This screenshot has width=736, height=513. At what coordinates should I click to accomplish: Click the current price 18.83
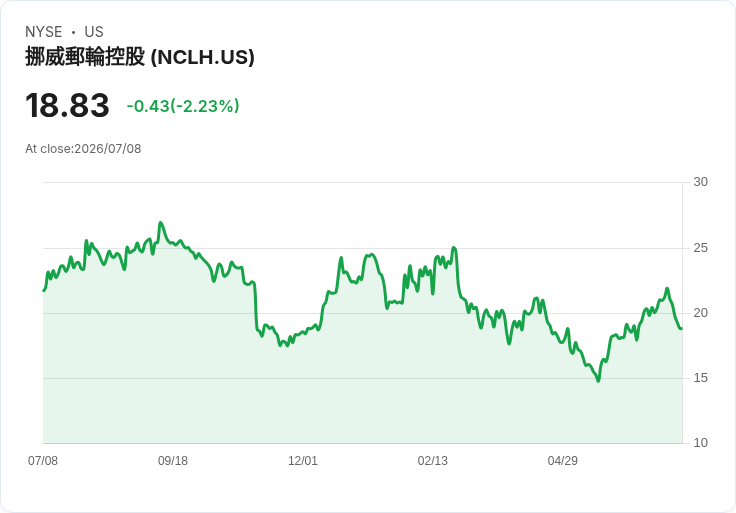click(67, 105)
